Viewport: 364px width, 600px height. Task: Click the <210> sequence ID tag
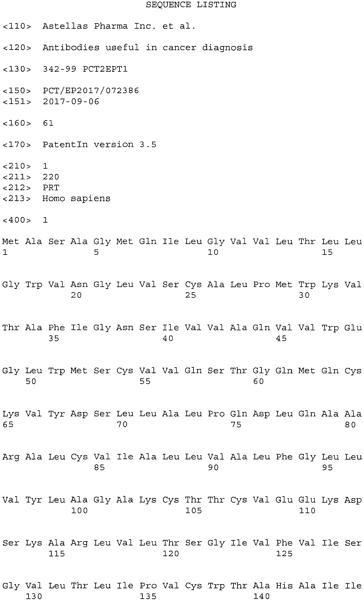(x=17, y=166)
